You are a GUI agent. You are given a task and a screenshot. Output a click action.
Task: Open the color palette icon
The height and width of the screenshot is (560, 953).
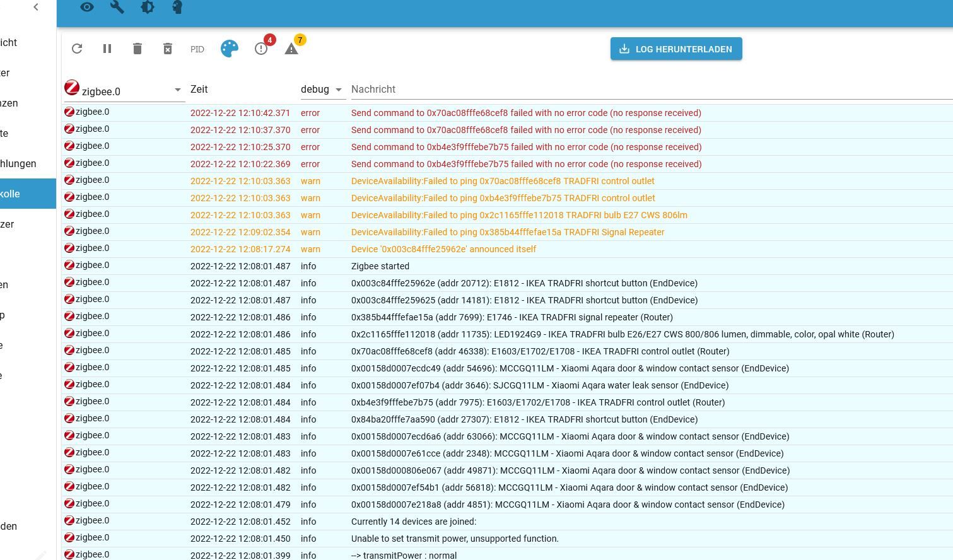tap(230, 49)
